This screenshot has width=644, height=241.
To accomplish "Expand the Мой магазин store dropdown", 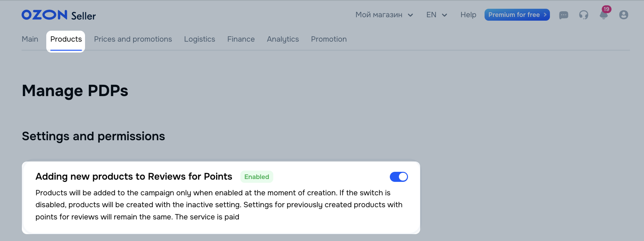I will [384, 15].
